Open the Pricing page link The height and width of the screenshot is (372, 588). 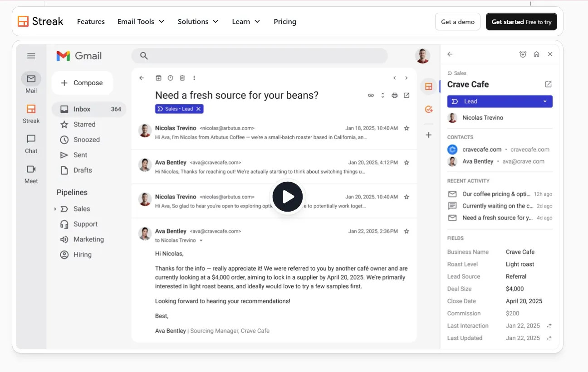(285, 21)
